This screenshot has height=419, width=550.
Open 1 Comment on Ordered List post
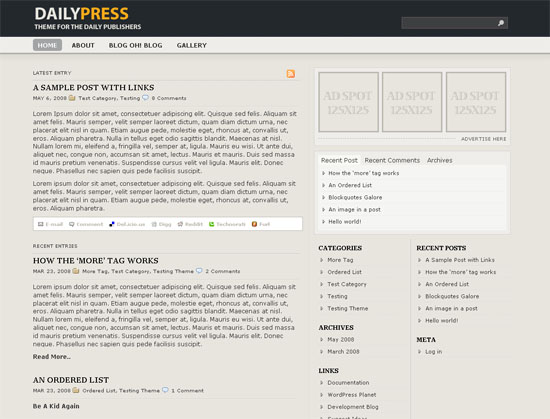187,391
